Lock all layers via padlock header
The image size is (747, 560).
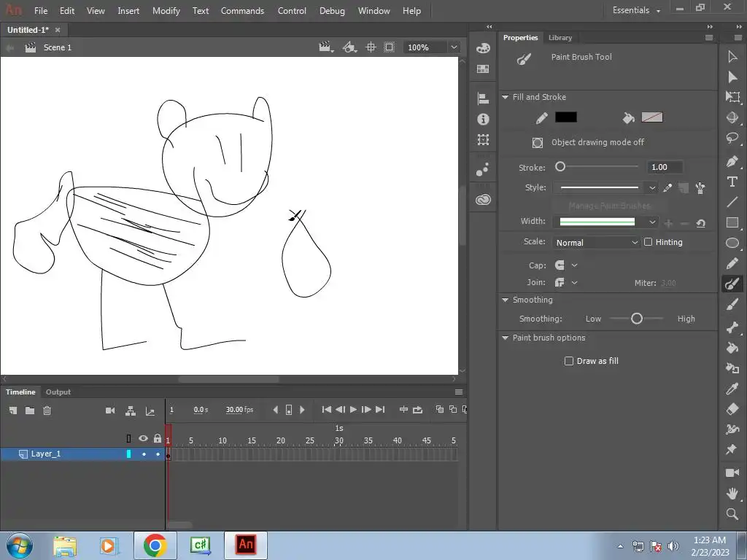[x=158, y=438]
